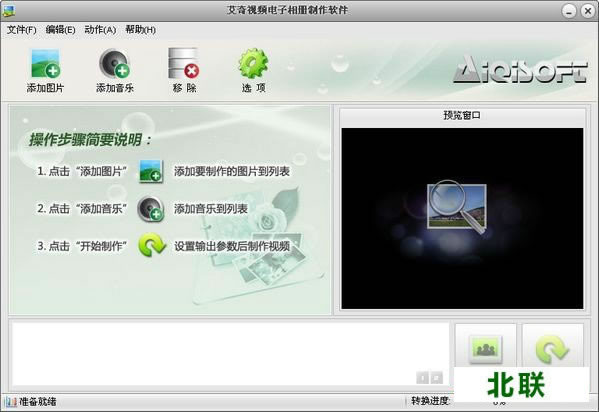The image size is (599, 412).
Task: Click the 移除 database remove icon
Action: [x=184, y=63]
